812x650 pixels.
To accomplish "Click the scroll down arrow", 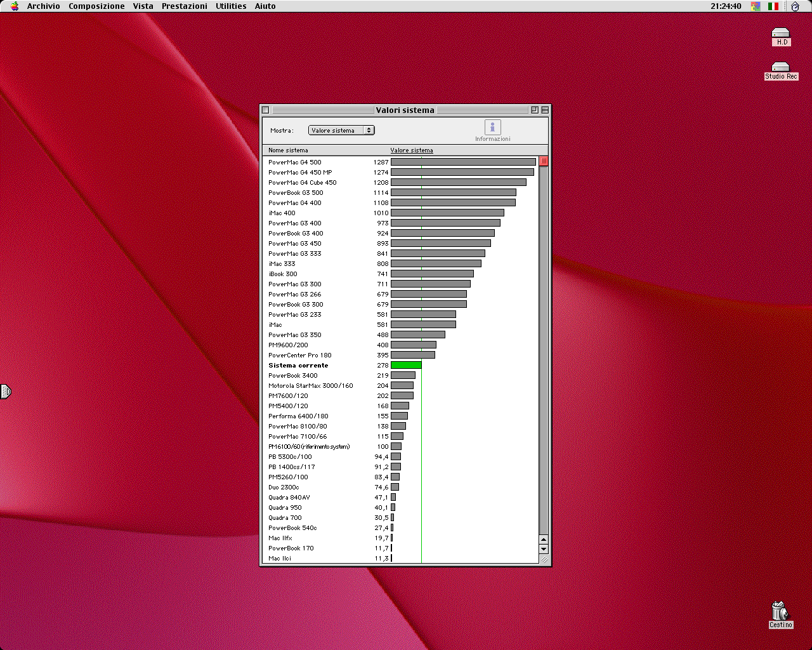I will (x=544, y=549).
